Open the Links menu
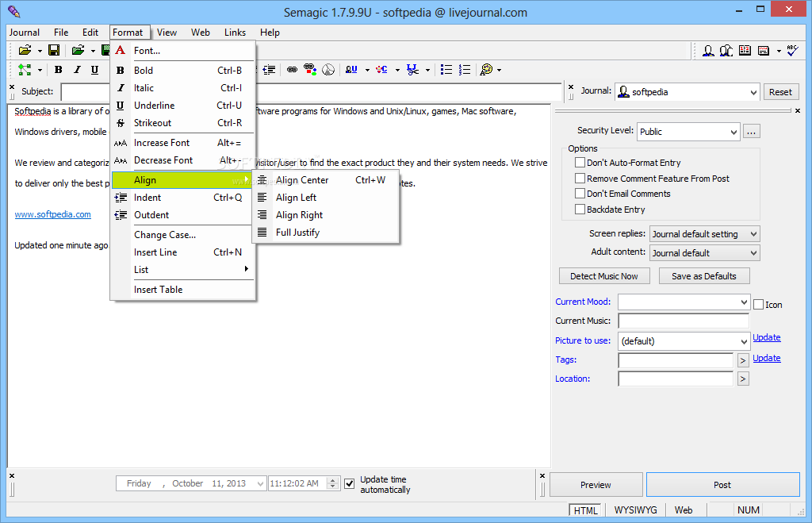Image resolution: width=812 pixels, height=523 pixels. [235, 32]
